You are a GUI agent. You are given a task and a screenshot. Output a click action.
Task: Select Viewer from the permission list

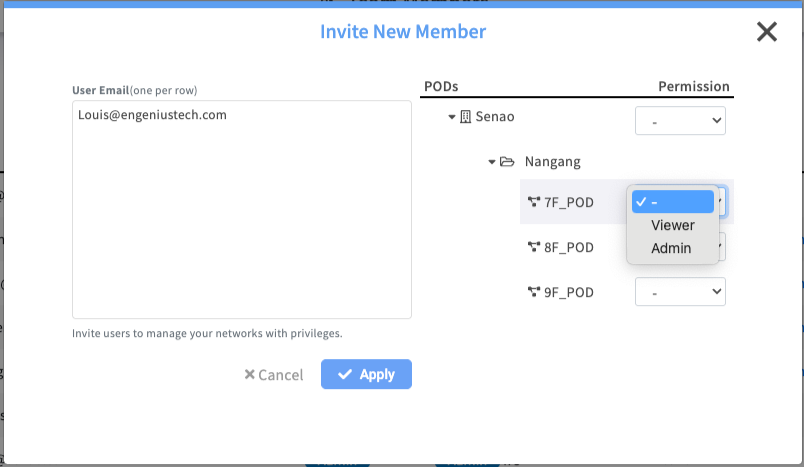[672, 225]
